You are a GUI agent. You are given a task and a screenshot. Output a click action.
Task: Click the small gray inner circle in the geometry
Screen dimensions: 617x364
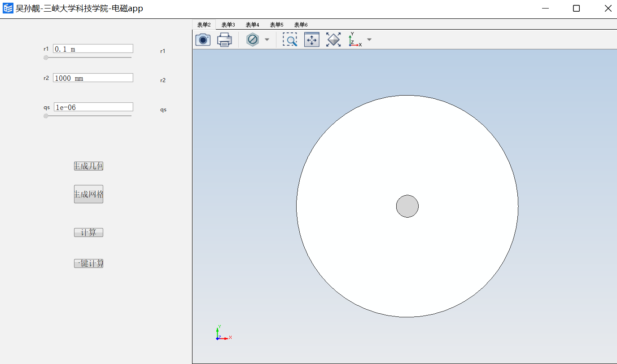tap(407, 206)
